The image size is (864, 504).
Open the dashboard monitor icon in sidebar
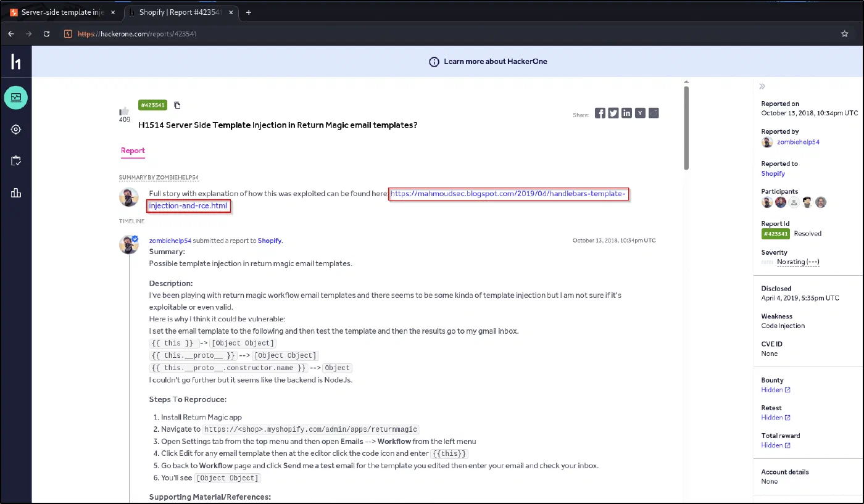(x=16, y=97)
